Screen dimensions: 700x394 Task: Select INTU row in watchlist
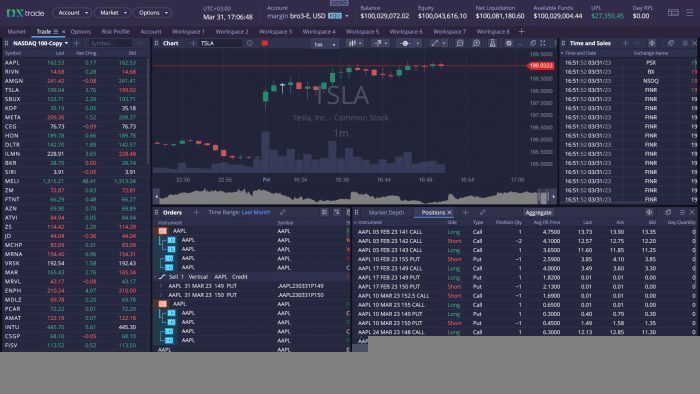(x=74, y=327)
